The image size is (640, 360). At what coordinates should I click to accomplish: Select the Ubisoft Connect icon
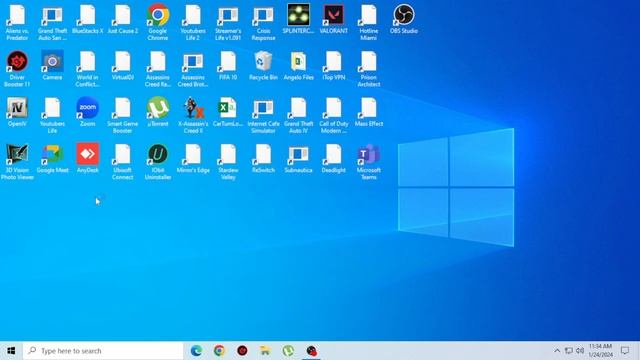tap(122, 162)
